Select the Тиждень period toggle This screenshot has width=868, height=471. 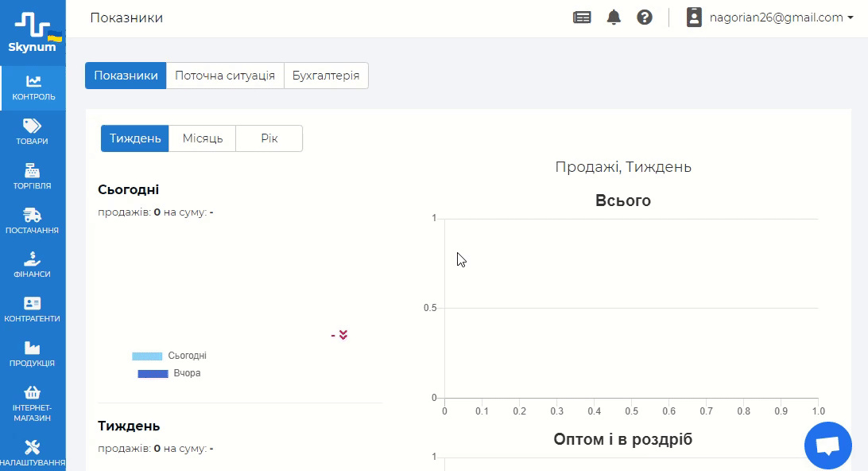[135, 138]
